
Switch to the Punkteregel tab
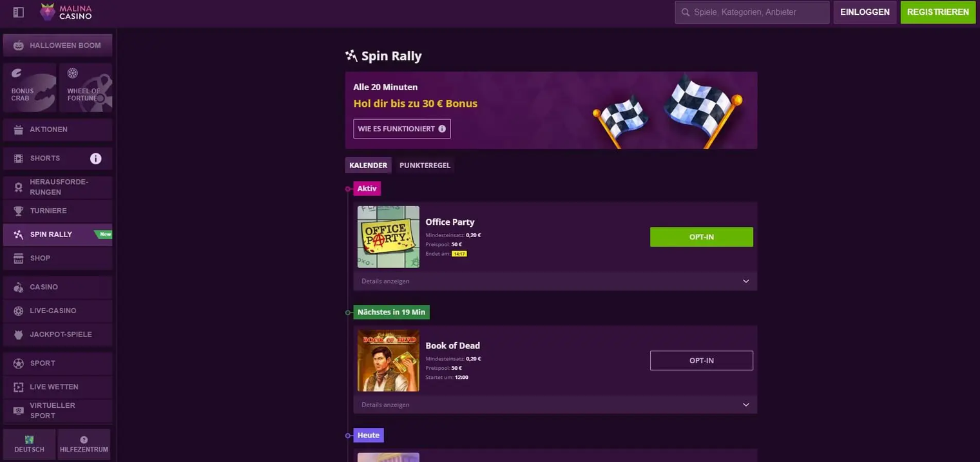coord(425,166)
